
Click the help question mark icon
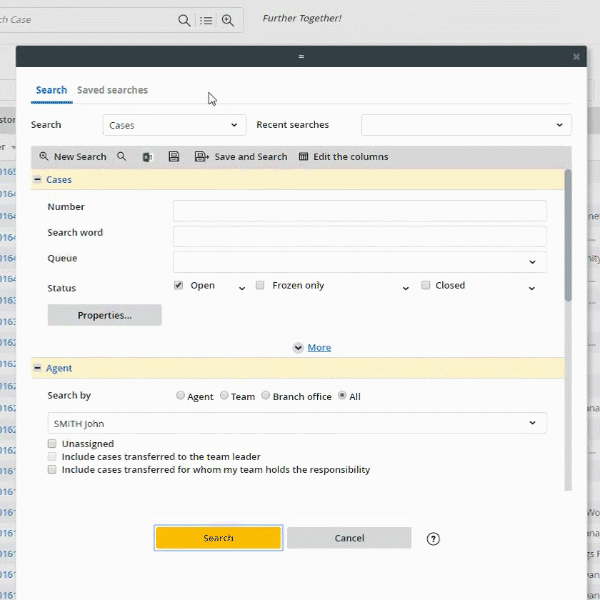pyautogui.click(x=433, y=538)
